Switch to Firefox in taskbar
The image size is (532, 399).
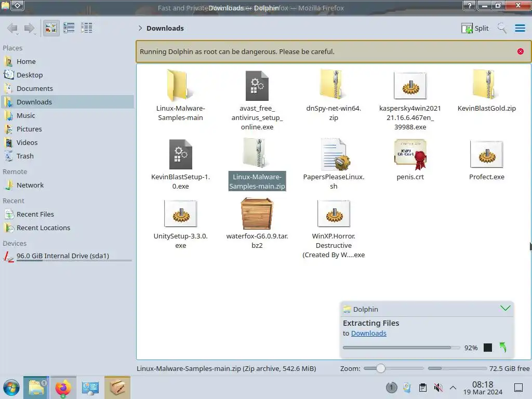click(x=63, y=387)
